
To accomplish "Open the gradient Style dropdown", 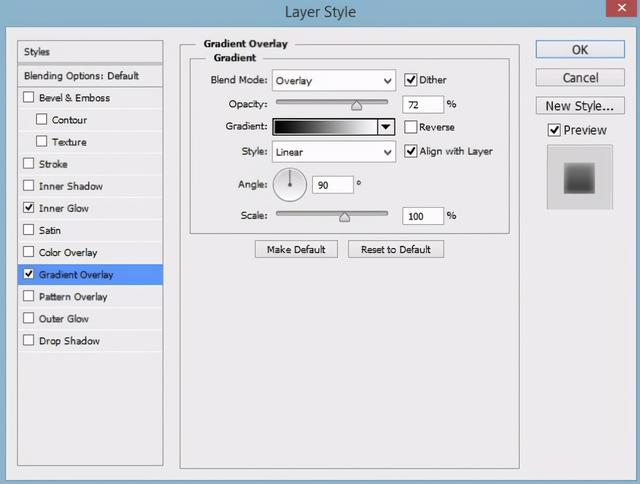I will (x=334, y=152).
